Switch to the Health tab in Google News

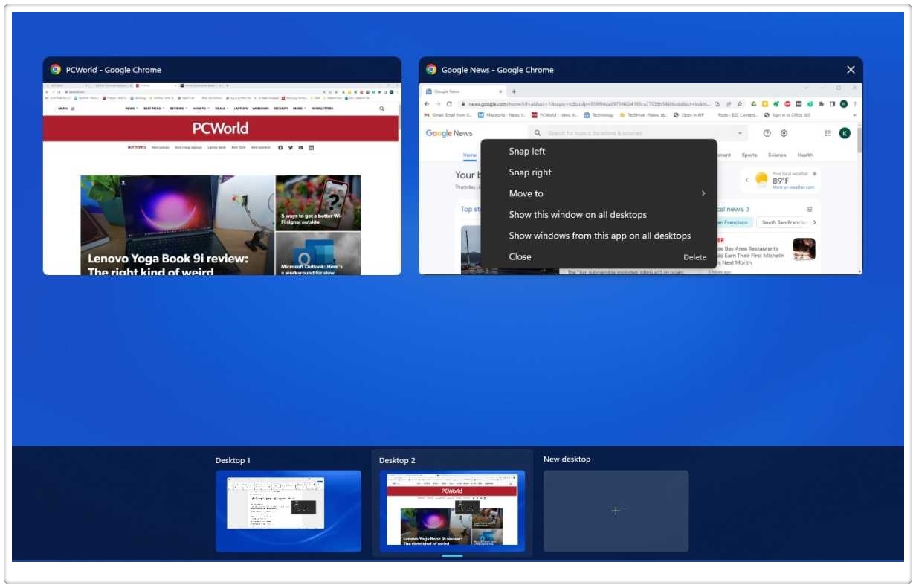(x=805, y=155)
